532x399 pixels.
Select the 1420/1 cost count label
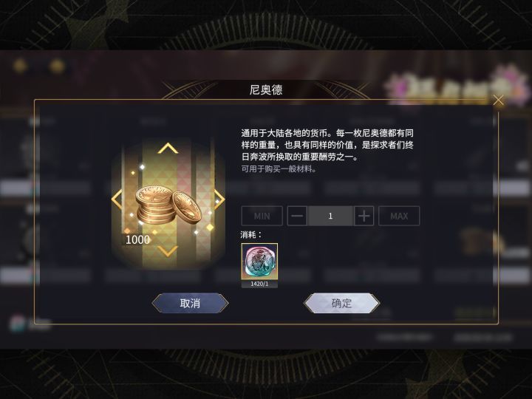point(259,284)
